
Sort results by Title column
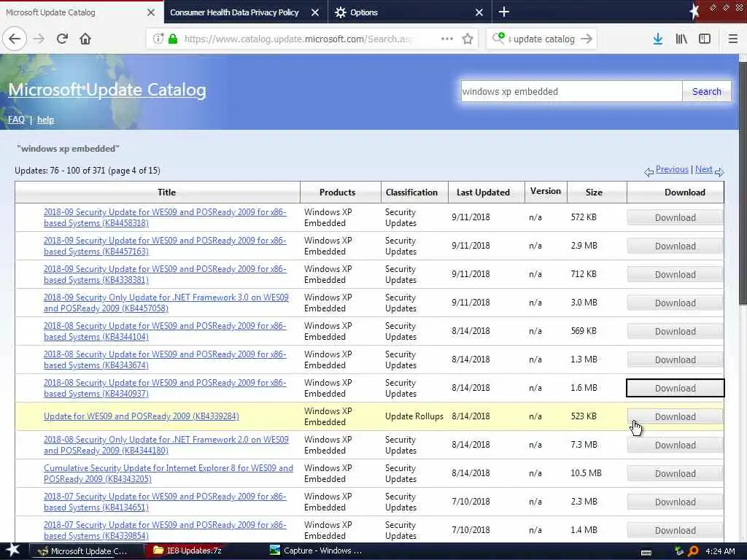pos(167,192)
